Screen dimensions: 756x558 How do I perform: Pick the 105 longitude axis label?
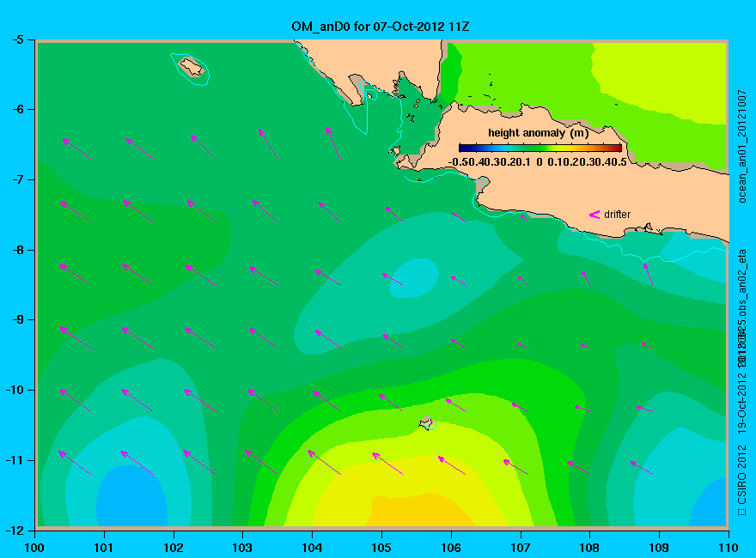(x=381, y=548)
